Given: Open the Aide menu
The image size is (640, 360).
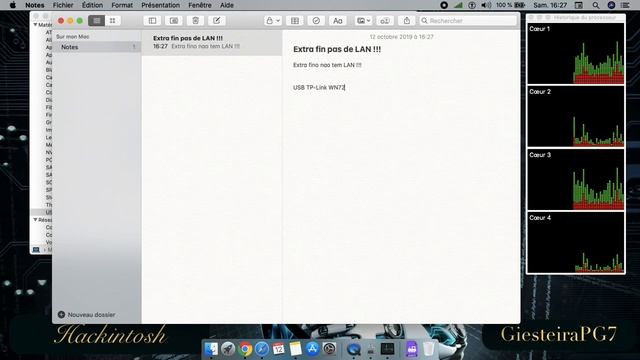Looking at the screenshot, I should (227, 5).
